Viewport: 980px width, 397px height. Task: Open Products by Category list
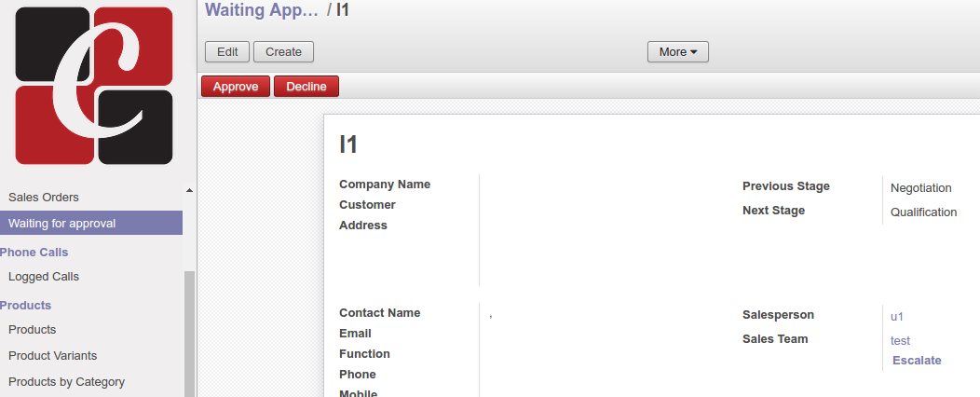click(67, 382)
